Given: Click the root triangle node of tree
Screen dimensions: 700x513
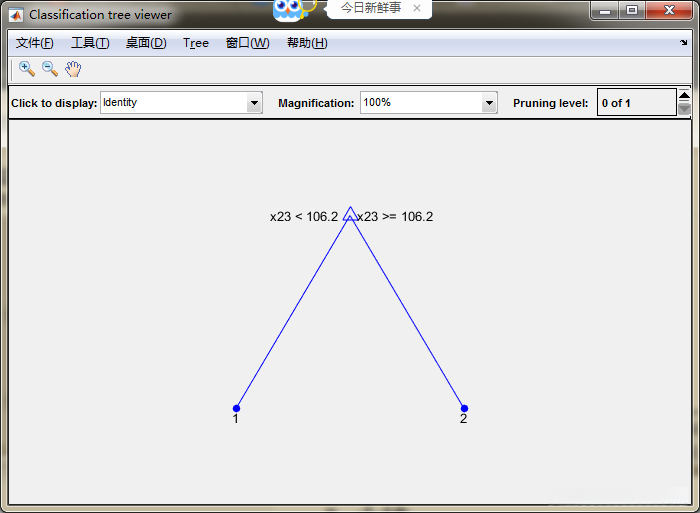Looking at the screenshot, I should [350, 214].
